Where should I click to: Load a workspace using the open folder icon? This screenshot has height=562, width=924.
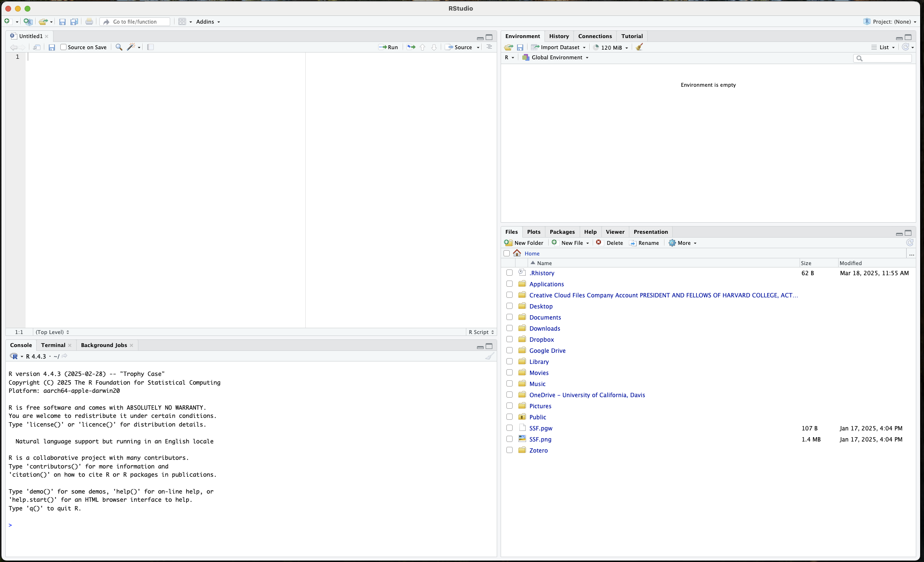coord(508,47)
